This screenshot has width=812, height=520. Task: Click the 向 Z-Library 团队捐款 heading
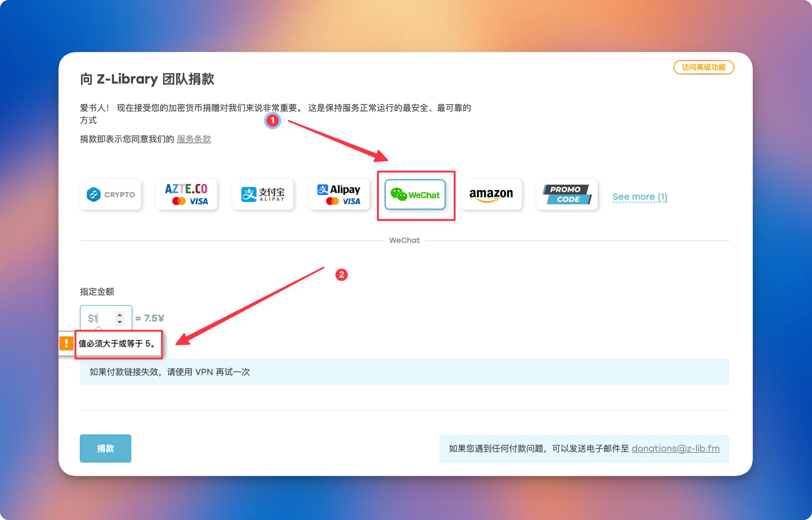pyautogui.click(x=147, y=79)
